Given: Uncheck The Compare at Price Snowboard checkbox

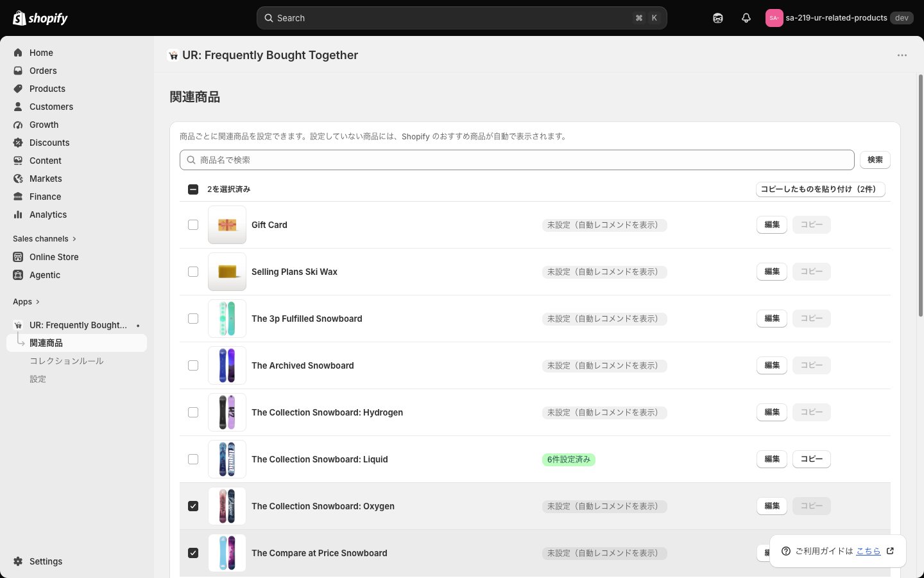Looking at the screenshot, I should 193,553.
